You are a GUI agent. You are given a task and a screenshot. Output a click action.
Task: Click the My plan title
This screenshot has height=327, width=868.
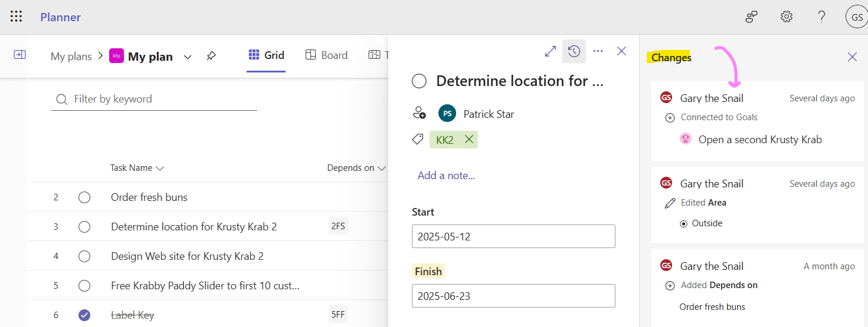click(x=150, y=57)
